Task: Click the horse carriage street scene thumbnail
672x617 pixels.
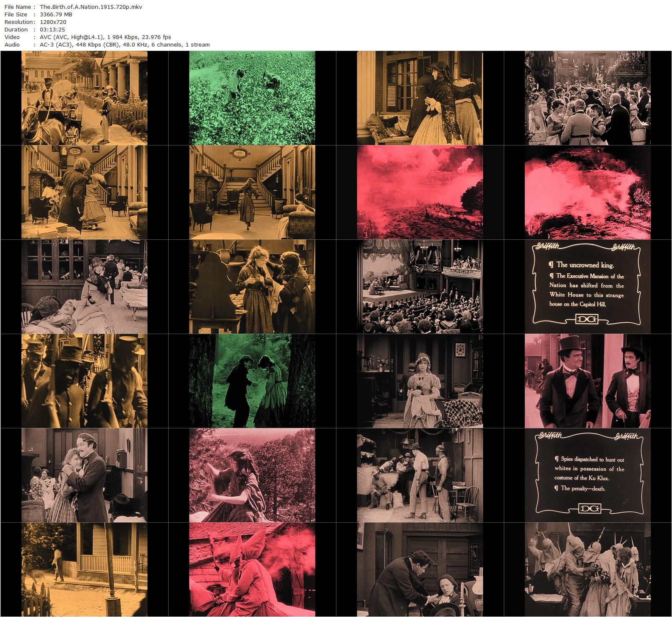Action: (84, 98)
